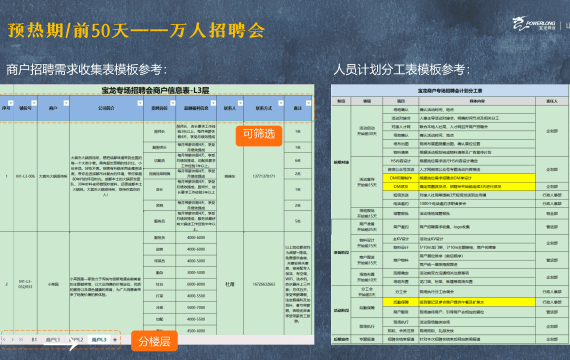Open the 公司简介 column filter dropdown
Viewport: 570px width, 360px height.
click(x=140, y=103)
